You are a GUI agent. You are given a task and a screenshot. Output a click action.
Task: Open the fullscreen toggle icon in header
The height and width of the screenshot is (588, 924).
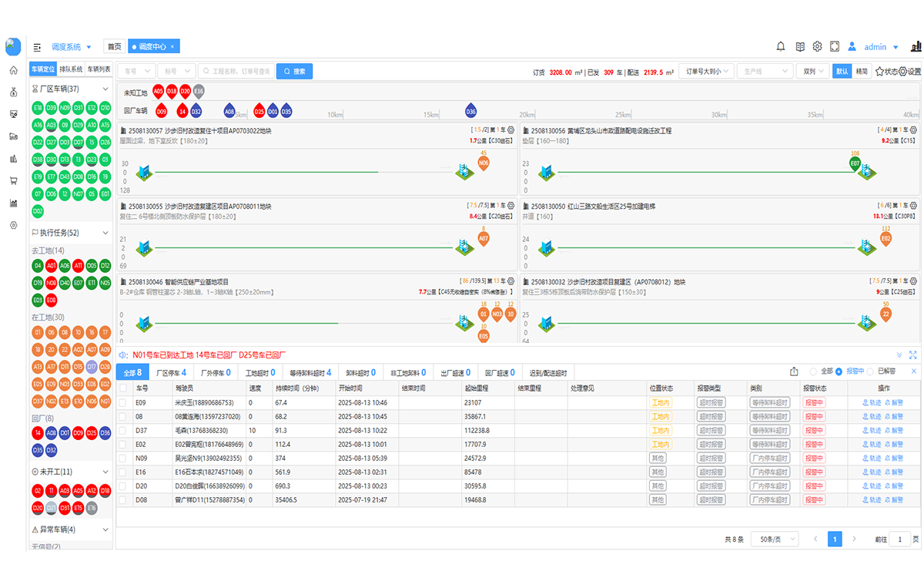(835, 47)
